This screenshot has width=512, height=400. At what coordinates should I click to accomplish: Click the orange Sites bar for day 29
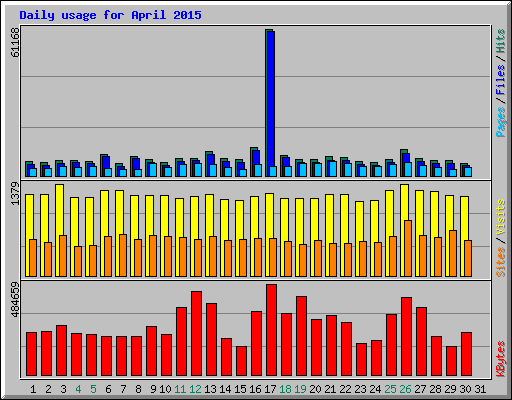pyautogui.click(x=453, y=253)
